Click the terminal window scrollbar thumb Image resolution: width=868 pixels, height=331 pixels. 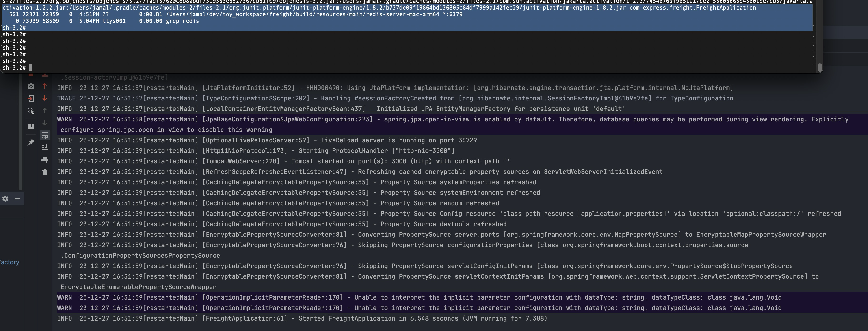(x=820, y=67)
